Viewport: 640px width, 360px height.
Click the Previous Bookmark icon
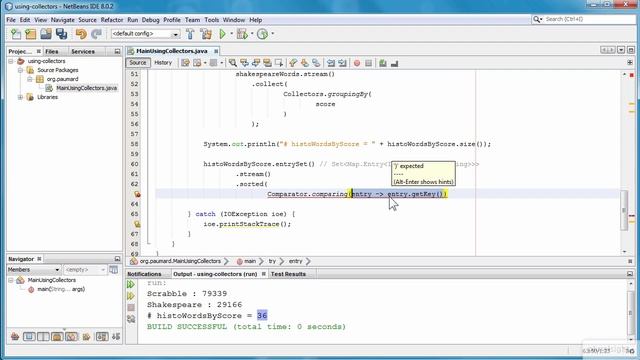coord(293,63)
